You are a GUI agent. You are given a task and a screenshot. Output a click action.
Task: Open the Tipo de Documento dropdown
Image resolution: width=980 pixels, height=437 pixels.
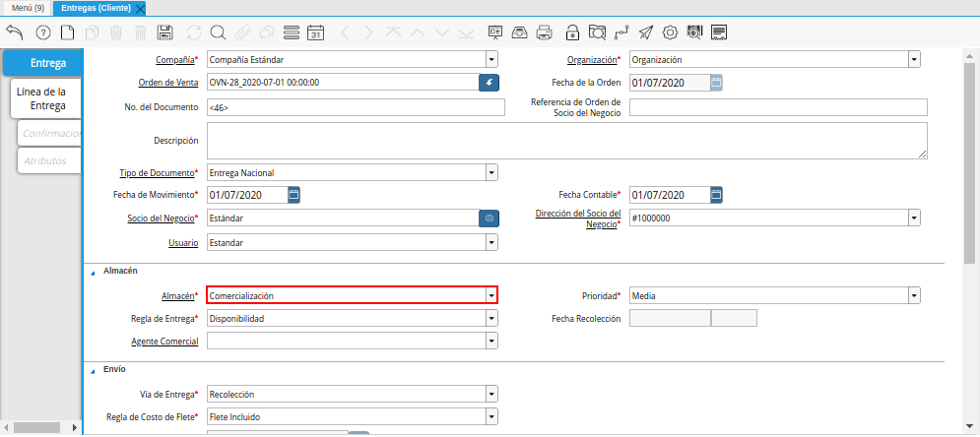tap(491, 172)
